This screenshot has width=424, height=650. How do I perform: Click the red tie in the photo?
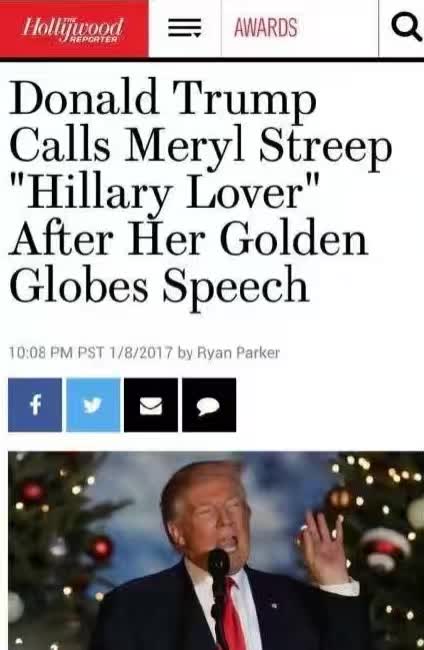pos(233,614)
